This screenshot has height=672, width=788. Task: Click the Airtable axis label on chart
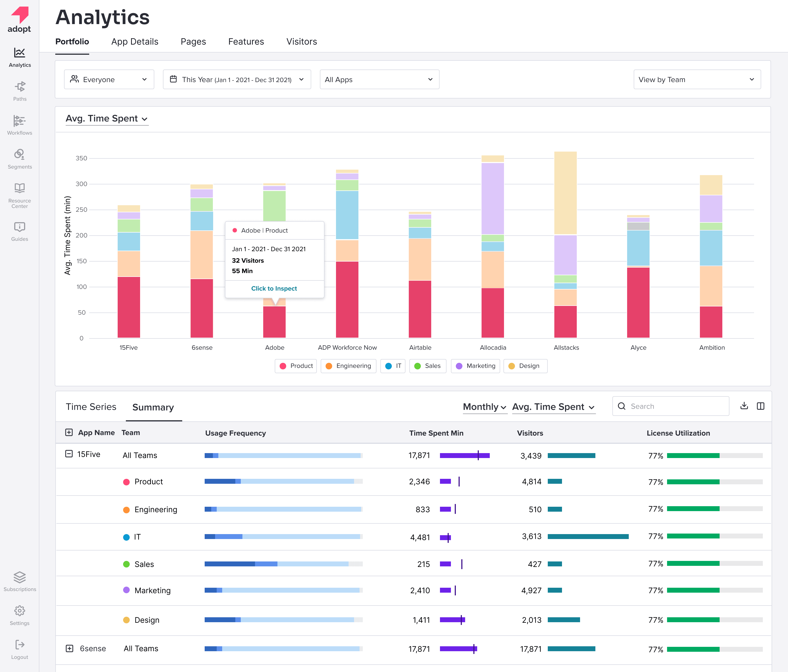[x=420, y=347]
